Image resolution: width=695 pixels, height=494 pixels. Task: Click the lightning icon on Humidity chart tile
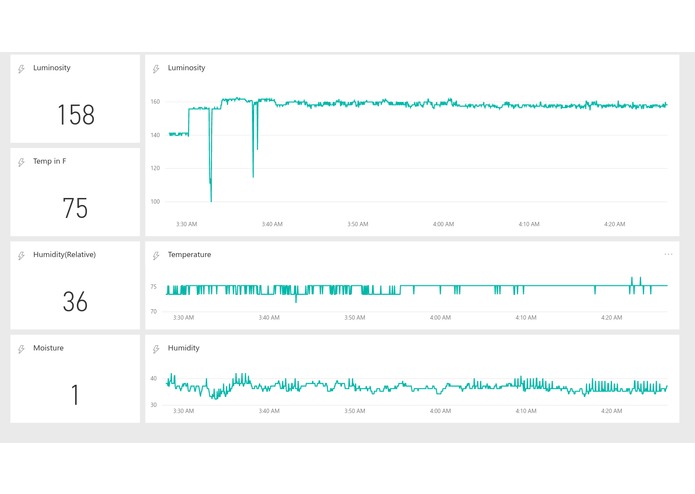[x=156, y=349]
